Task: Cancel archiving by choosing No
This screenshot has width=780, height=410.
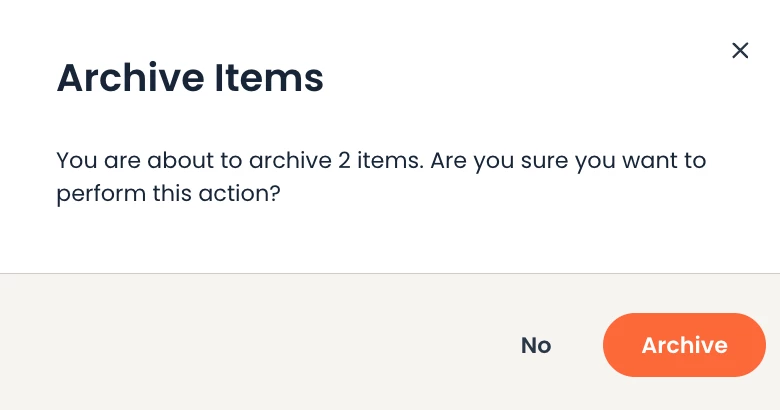Action: tap(536, 345)
